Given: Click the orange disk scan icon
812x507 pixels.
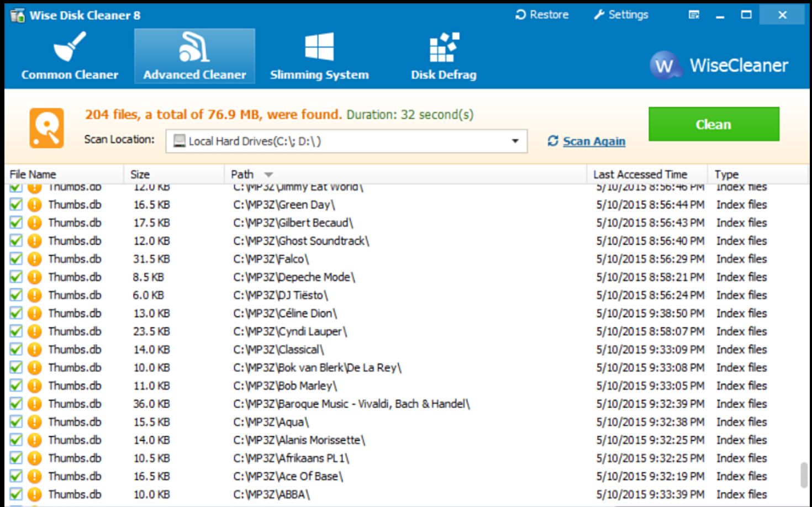Looking at the screenshot, I should (46, 128).
